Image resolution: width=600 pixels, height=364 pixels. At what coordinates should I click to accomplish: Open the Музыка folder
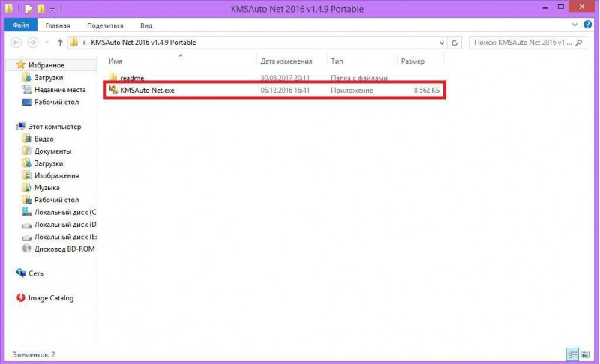[46, 188]
